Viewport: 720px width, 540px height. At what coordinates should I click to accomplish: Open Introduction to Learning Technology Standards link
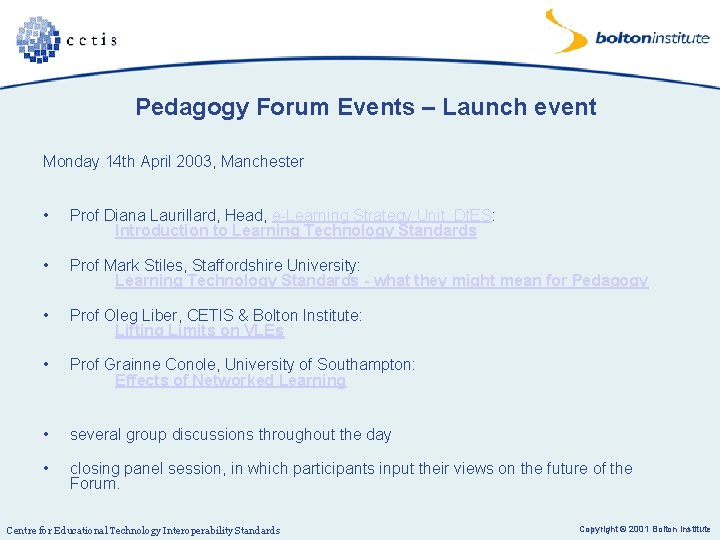[296, 231]
